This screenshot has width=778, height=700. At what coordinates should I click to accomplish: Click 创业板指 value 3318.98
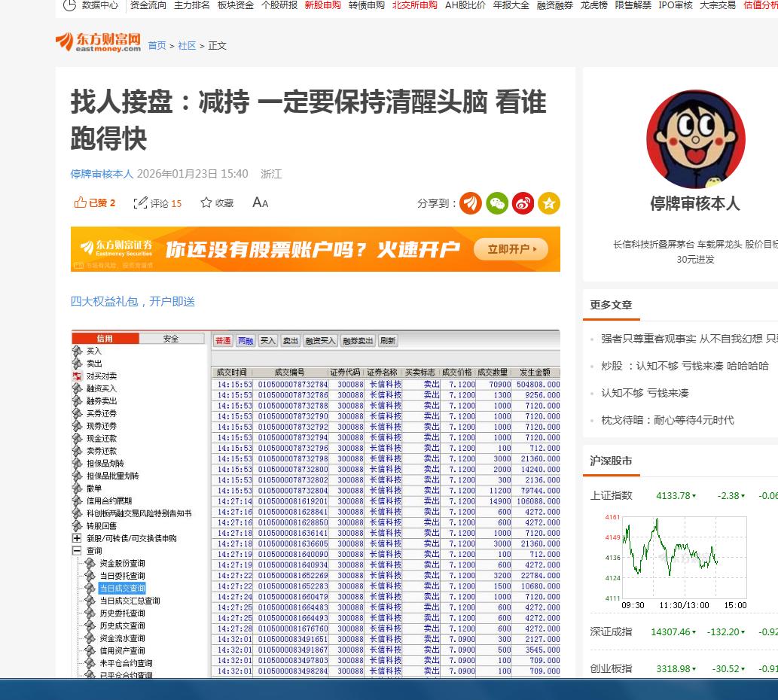[673, 669]
